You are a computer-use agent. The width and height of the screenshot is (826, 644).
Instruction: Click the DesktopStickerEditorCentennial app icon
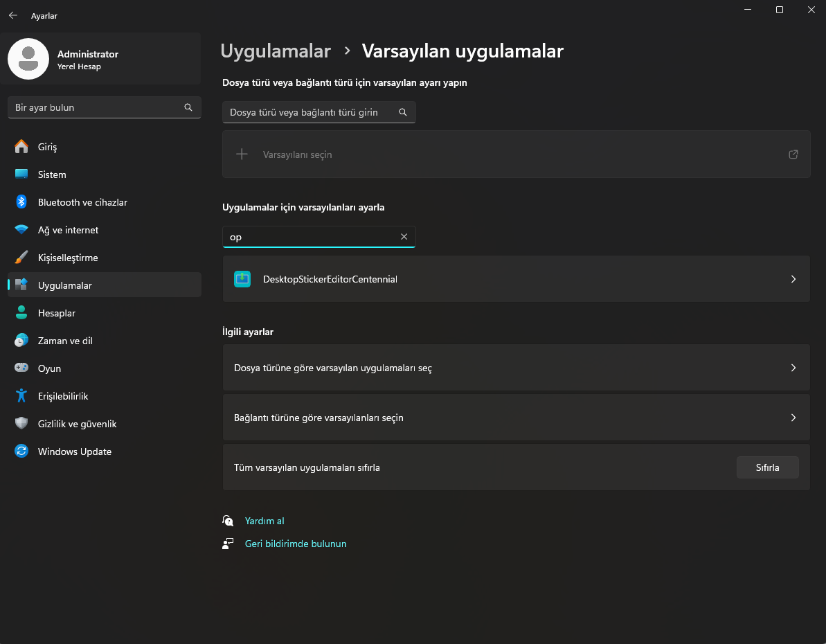(x=242, y=279)
